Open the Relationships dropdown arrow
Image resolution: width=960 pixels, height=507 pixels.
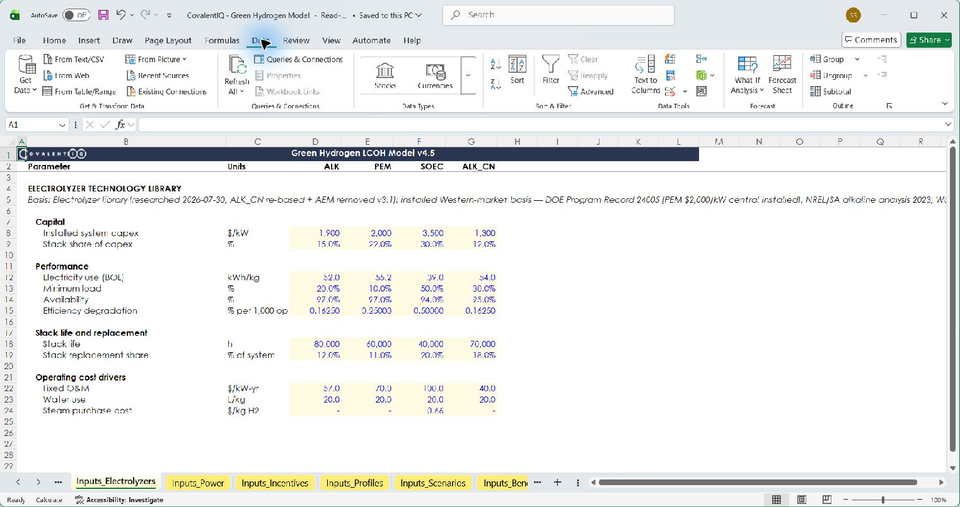(x=712, y=75)
